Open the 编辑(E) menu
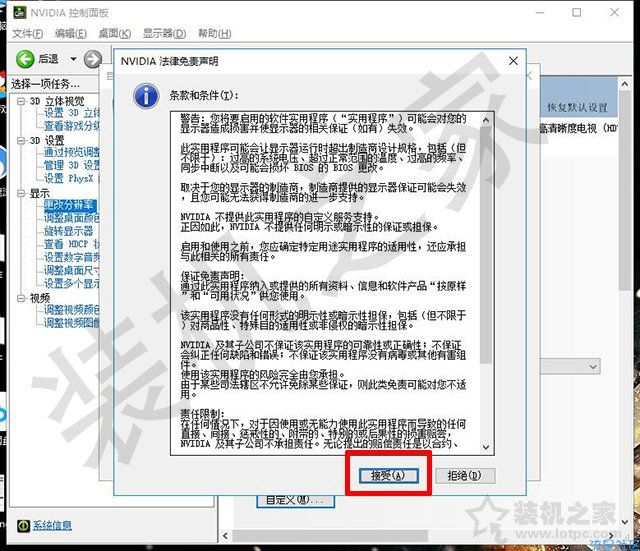This screenshot has width=640, height=551. [x=71, y=33]
